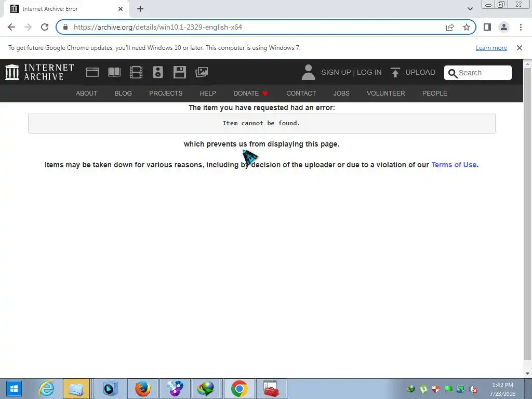532x399 pixels.
Task: Open a new tab with plus button
Action: 140,9
